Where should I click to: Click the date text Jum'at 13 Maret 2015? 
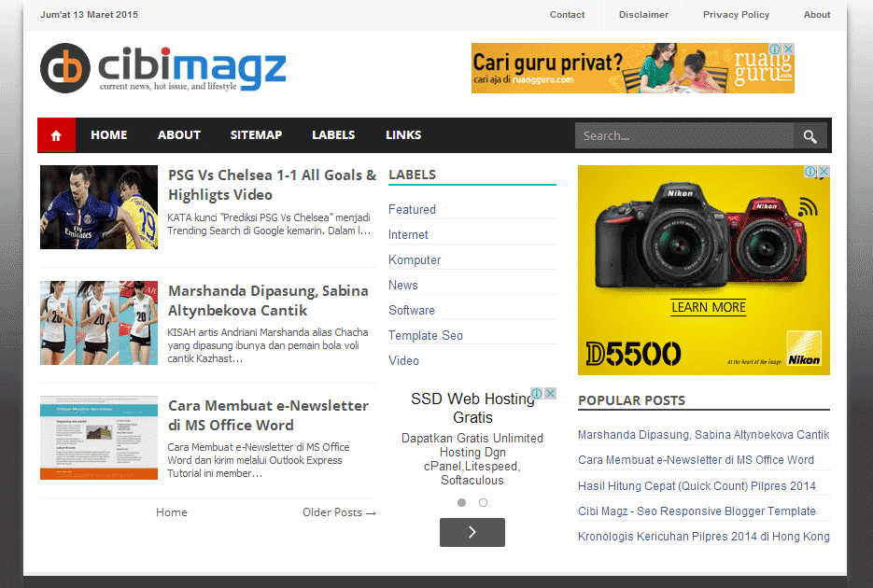pyautogui.click(x=89, y=15)
